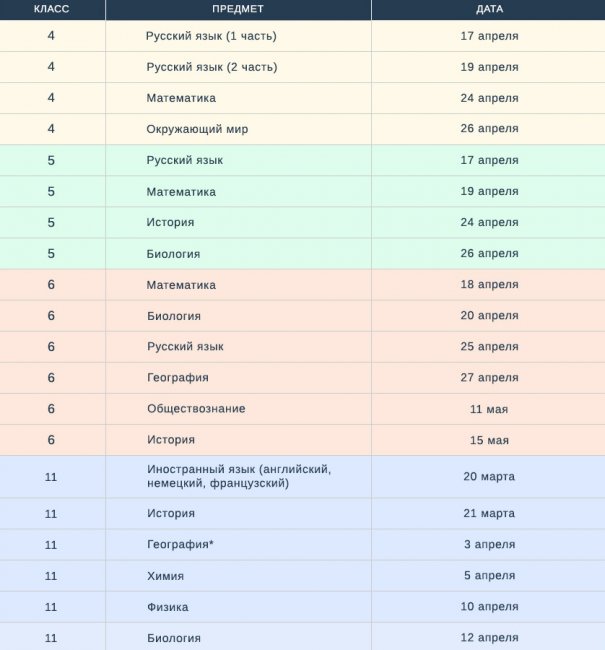Image resolution: width=605 pixels, height=650 pixels.
Task: Click the ДАТА column header
Action: click(489, 9)
